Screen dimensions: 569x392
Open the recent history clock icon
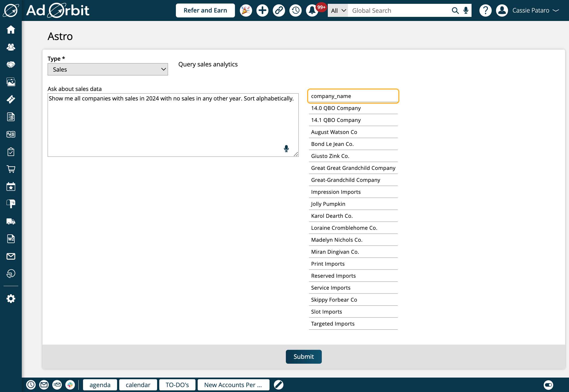pos(295,11)
